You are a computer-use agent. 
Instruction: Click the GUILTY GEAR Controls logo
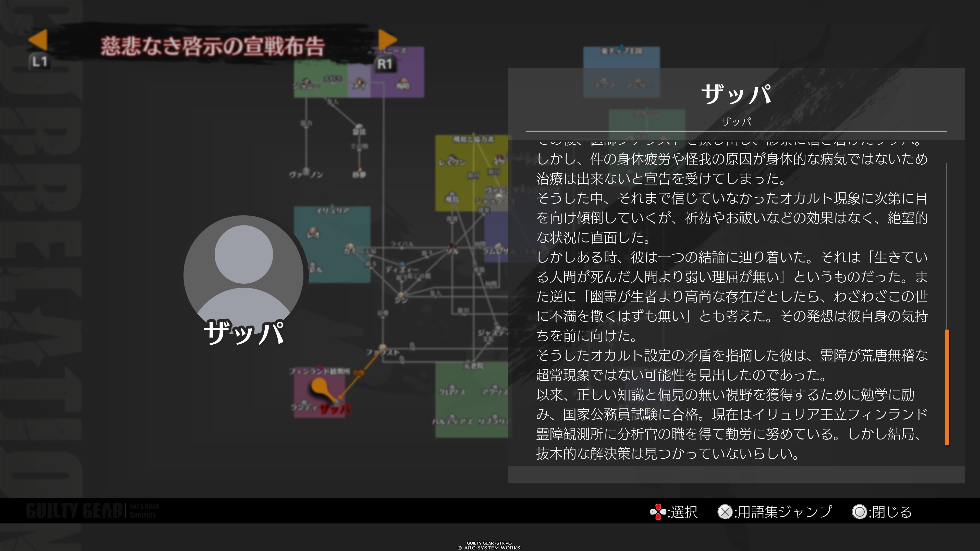pos(92,511)
